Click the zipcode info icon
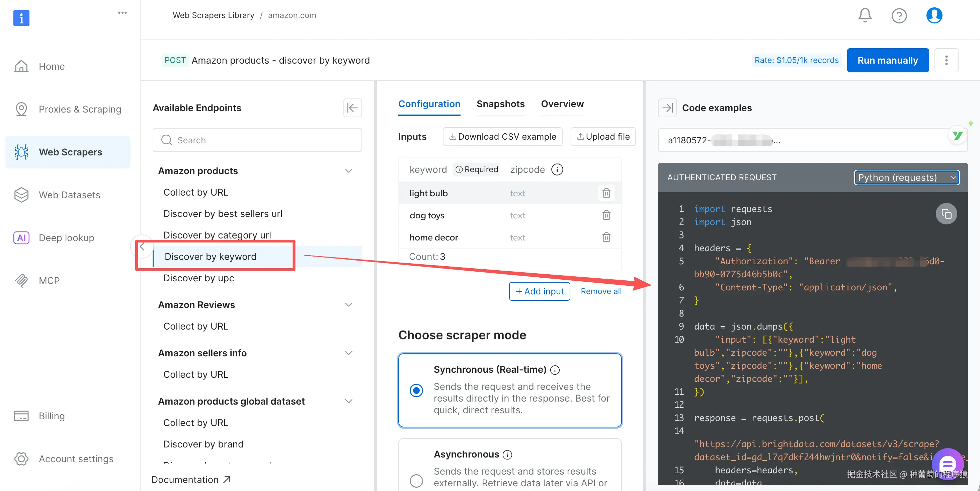This screenshot has height=491, width=980. tap(557, 169)
